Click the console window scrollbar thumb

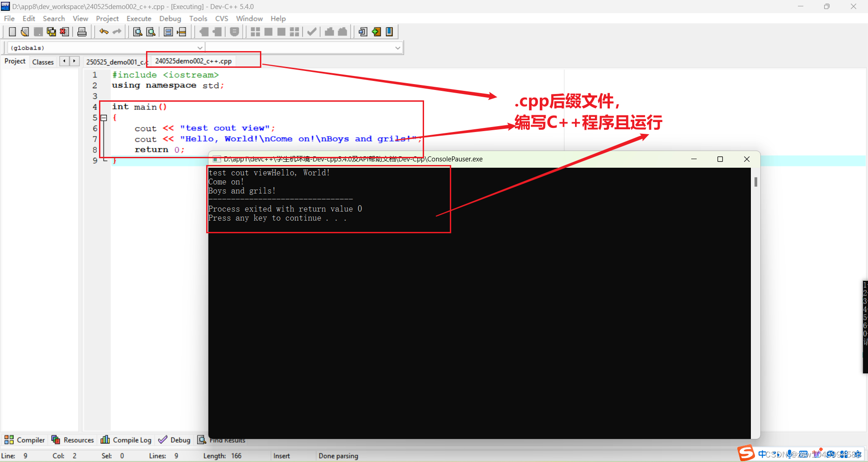(x=755, y=182)
